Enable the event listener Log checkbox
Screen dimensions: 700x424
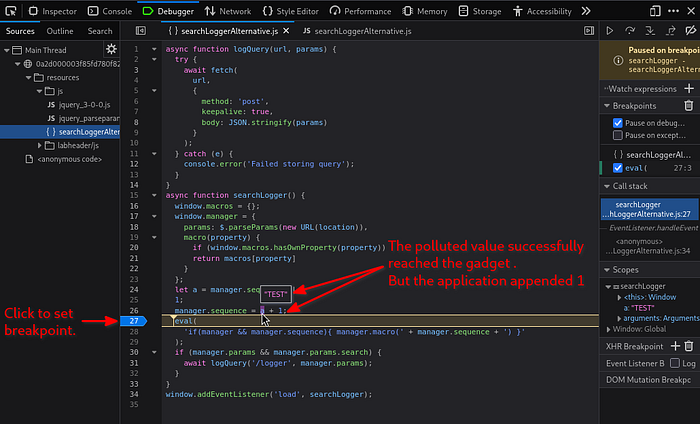[675, 363]
